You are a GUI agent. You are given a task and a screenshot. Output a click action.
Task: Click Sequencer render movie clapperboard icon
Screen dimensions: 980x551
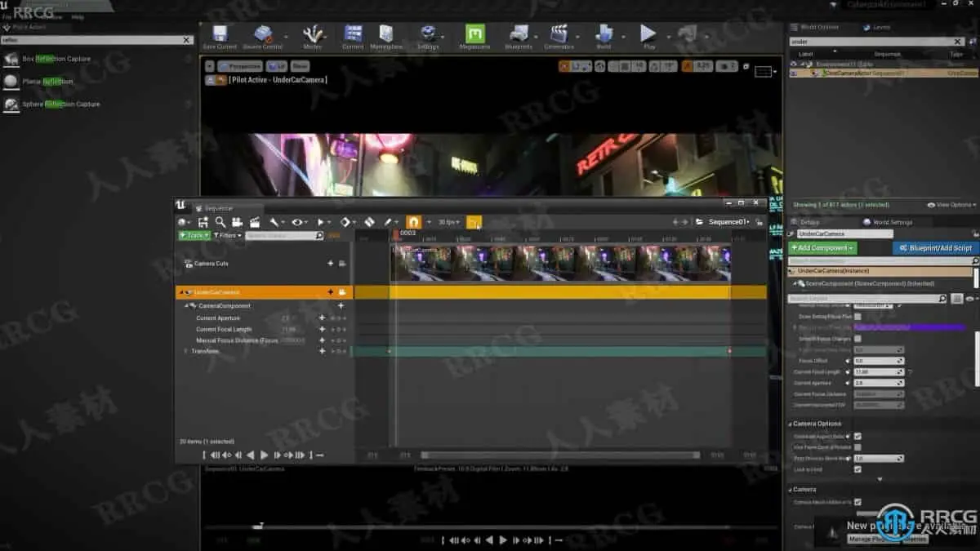tap(255, 222)
